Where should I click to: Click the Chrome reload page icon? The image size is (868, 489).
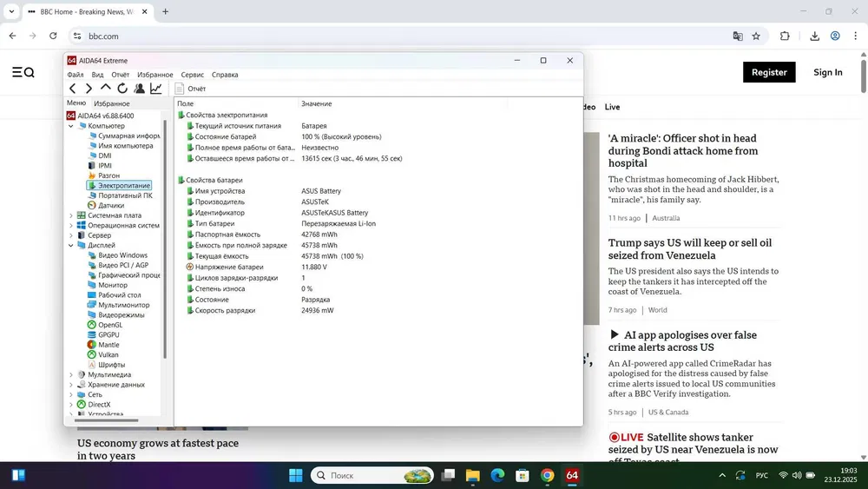[53, 36]
